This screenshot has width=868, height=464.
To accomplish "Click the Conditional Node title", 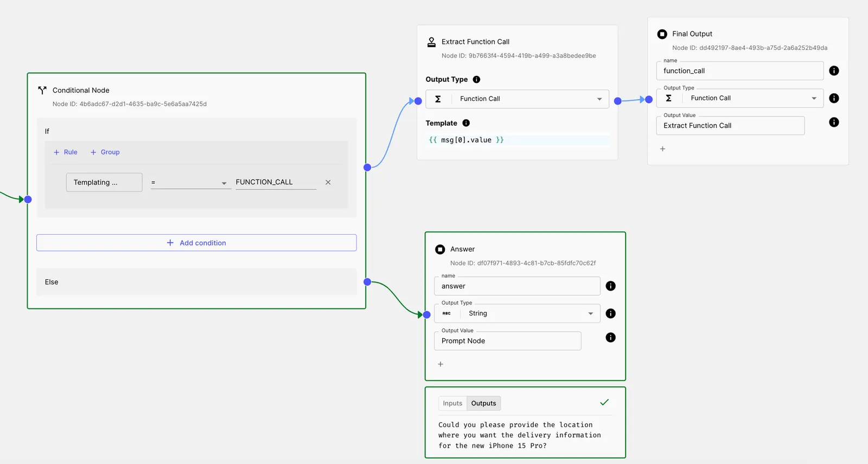I will click(81, 91).
